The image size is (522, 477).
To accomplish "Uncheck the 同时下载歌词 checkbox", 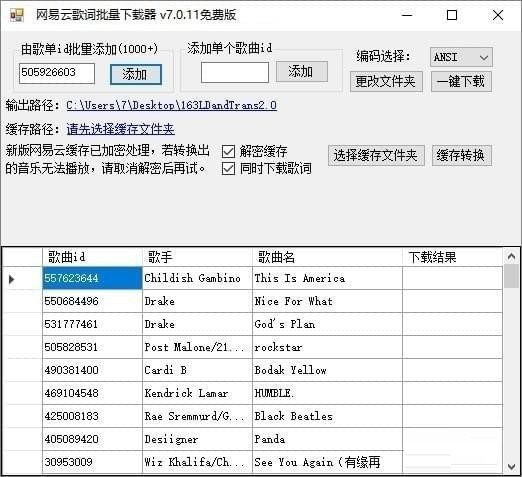I will [x=228, y=168].
